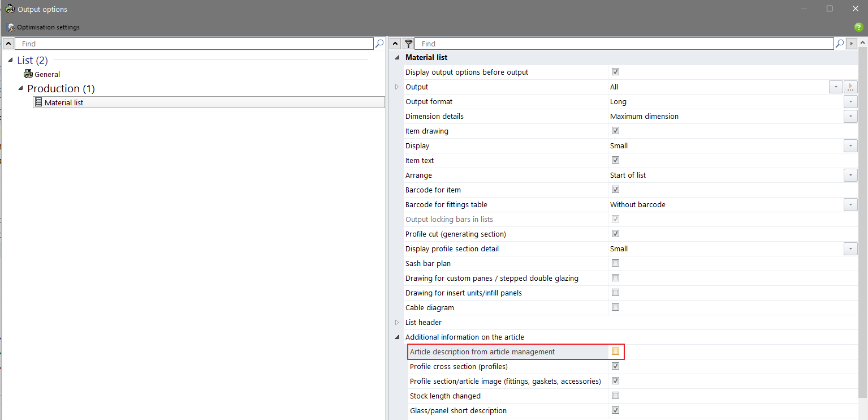Click the magnifier search icon in left panel
Image resolution: width=868 pixels, height=420 pixels.
[379, 44]
